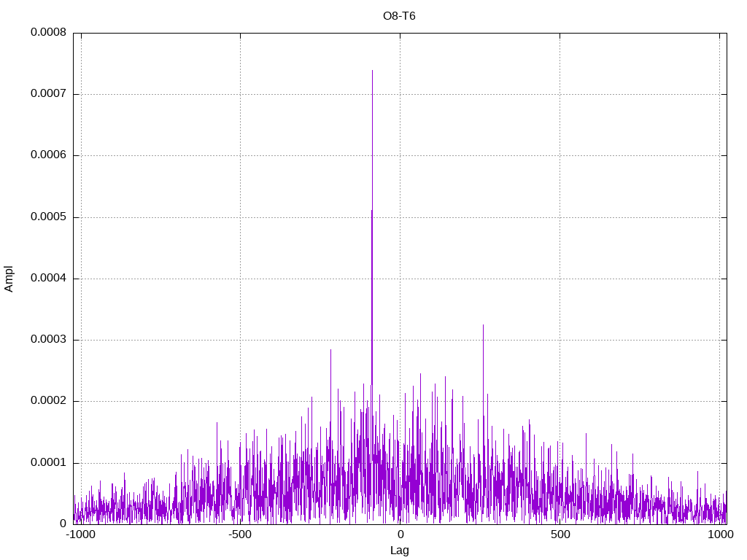Viewport: 747px width, 560px height.
Task: Click the y-axis value "0.0003"
Action: (48, 340)
